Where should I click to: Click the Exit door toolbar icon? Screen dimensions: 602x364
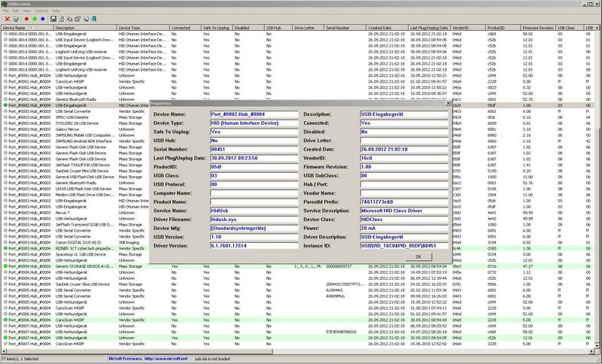(93, 19)
